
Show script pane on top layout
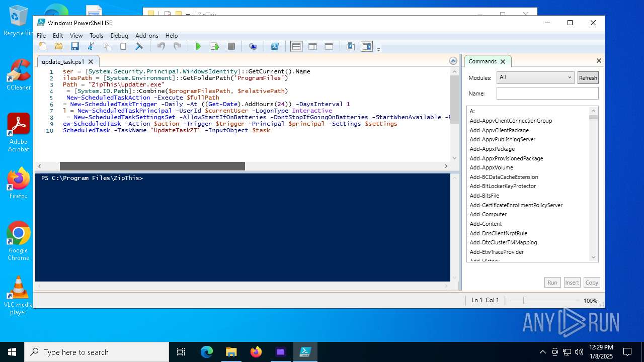(x=296, y=46)
